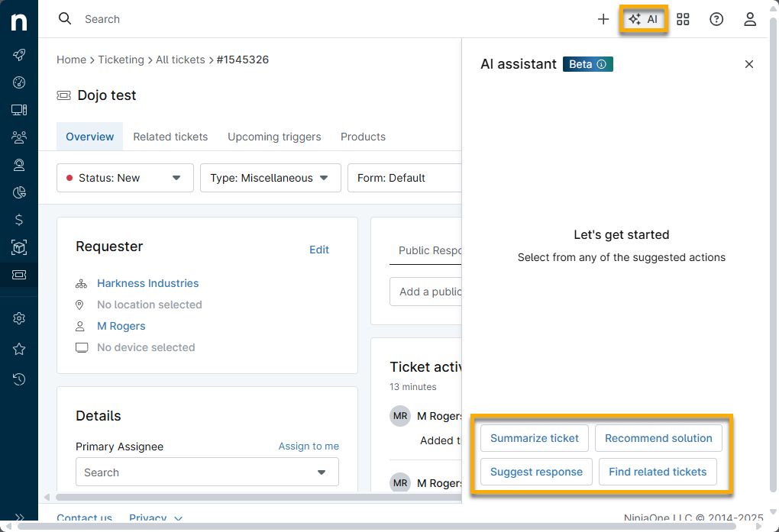The height and width of the screenshot is (532, 779).
Task: Open the ticketing sidebar icon
Action: [19, 275]
